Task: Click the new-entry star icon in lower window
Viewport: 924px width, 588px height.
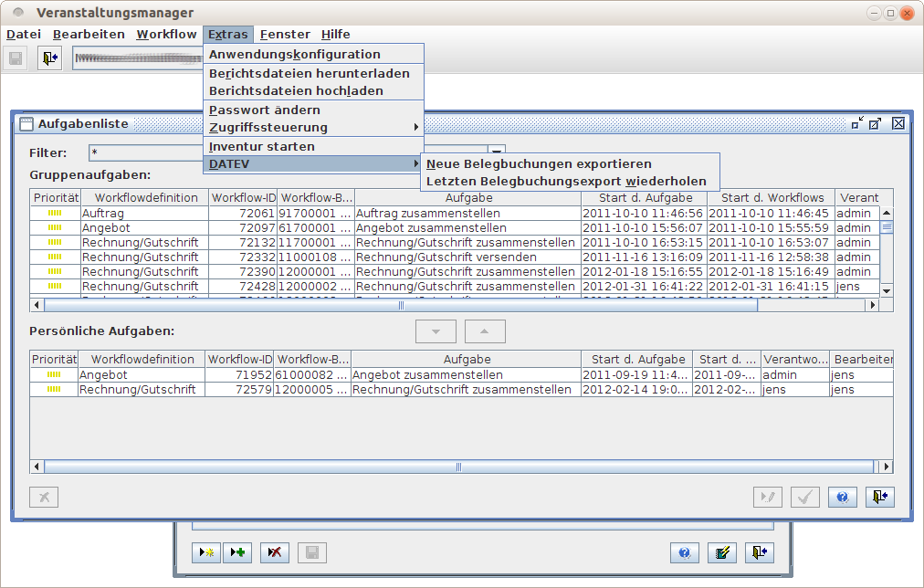Action: click(206, 552)
